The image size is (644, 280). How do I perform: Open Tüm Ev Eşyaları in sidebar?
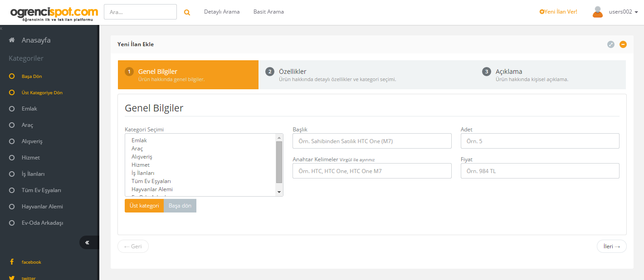coord(41,190)
